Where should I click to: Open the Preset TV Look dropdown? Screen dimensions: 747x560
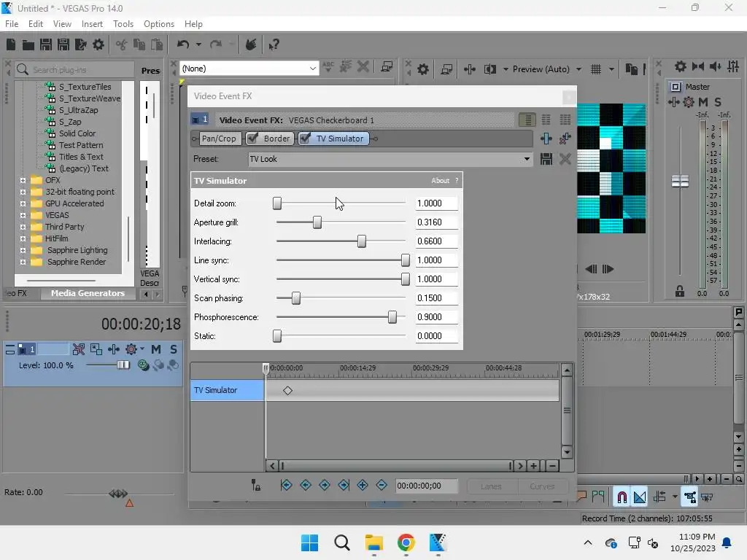click(527, 159)
